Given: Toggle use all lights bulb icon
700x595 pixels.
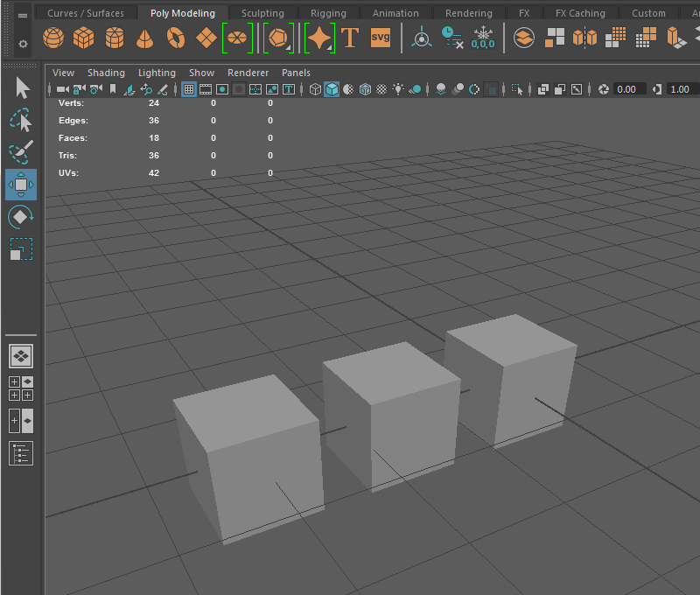Looking at the screenshot, I should (398, 89).
